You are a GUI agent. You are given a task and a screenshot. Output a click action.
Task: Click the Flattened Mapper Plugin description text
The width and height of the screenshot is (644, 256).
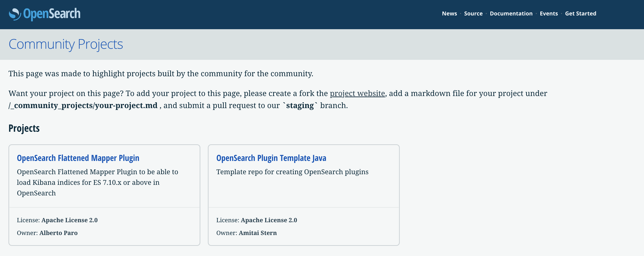[97, 182]
